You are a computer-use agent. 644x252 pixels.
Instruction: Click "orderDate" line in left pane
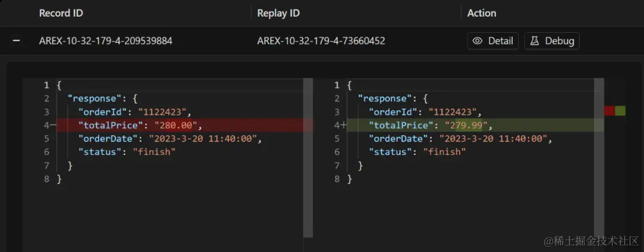point(170,139)
